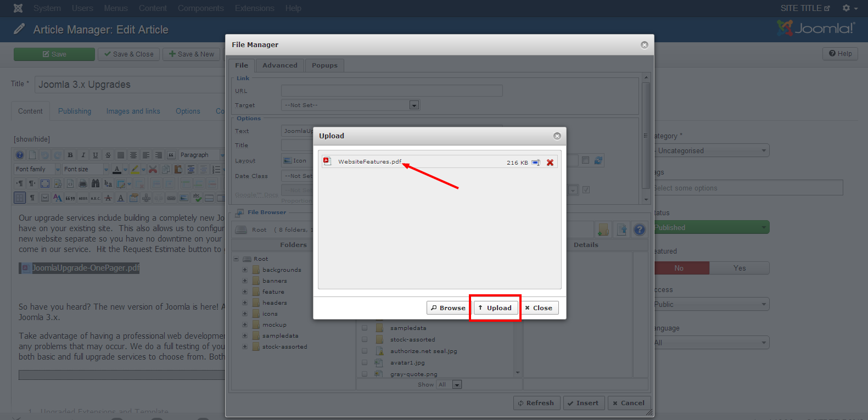Open the Extensions menu
This screenshot has height=420, width=868.
255,8
